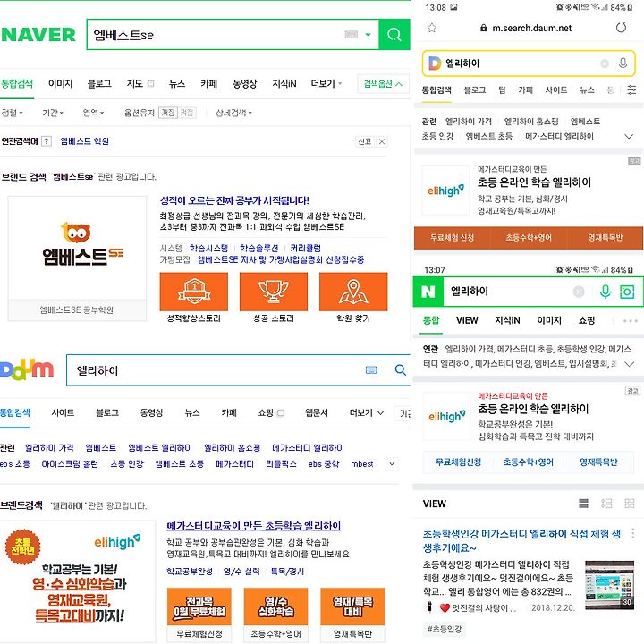Toggle the Naver 검색옵션 panel

pyautogui.click(x=383, y=84)
